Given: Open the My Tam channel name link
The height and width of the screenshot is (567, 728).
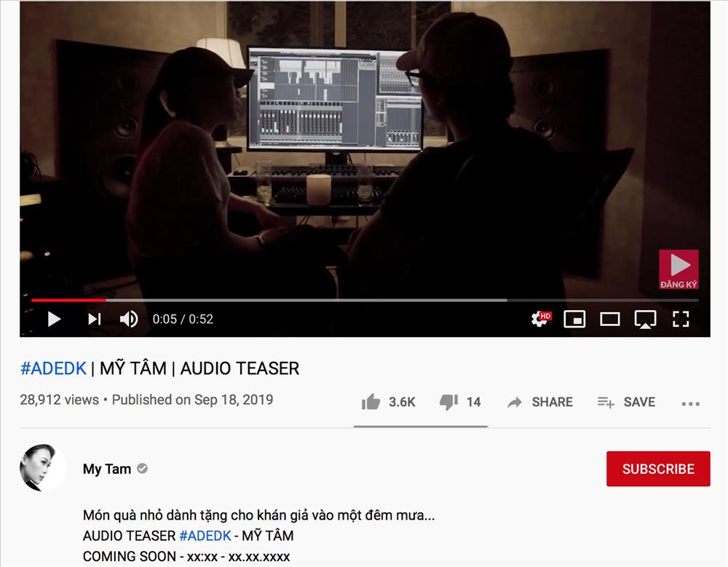Looking at the screenshot, I should pos(107,469).
